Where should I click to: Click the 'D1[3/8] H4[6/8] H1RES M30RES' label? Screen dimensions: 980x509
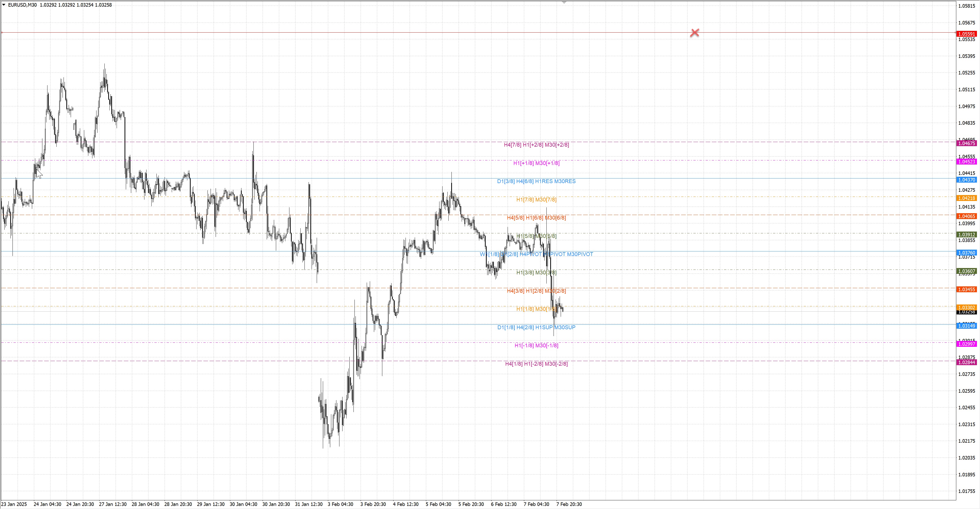[x=536, y=181]
